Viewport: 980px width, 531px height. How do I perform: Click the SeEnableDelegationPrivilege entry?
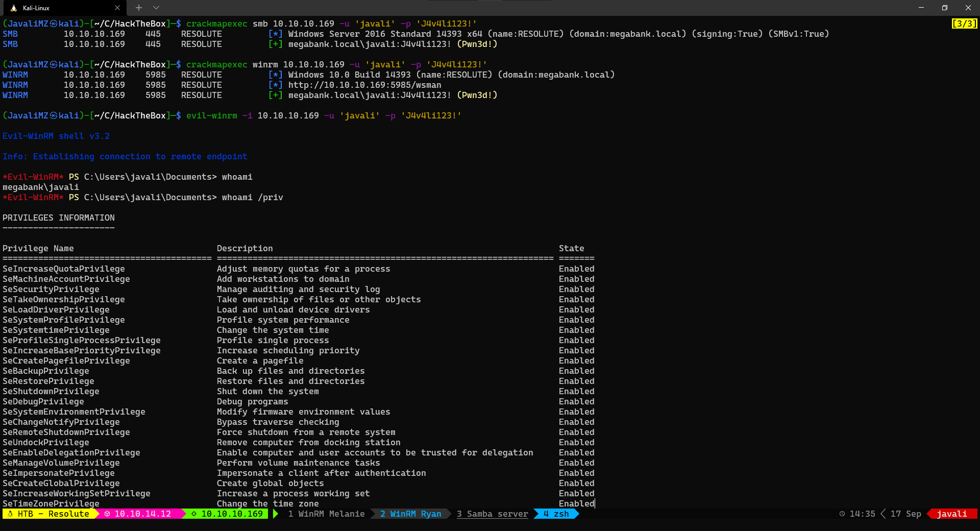pos(71,452)
